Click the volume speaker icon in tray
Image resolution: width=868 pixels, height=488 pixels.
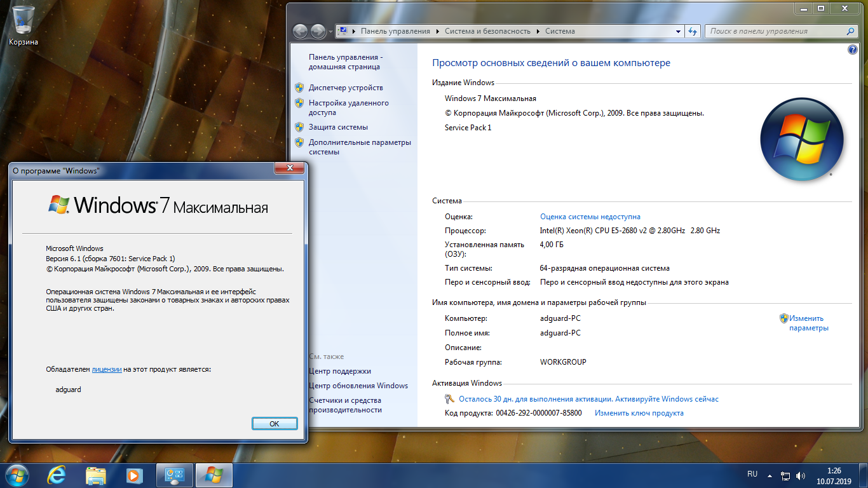point(801,475)
